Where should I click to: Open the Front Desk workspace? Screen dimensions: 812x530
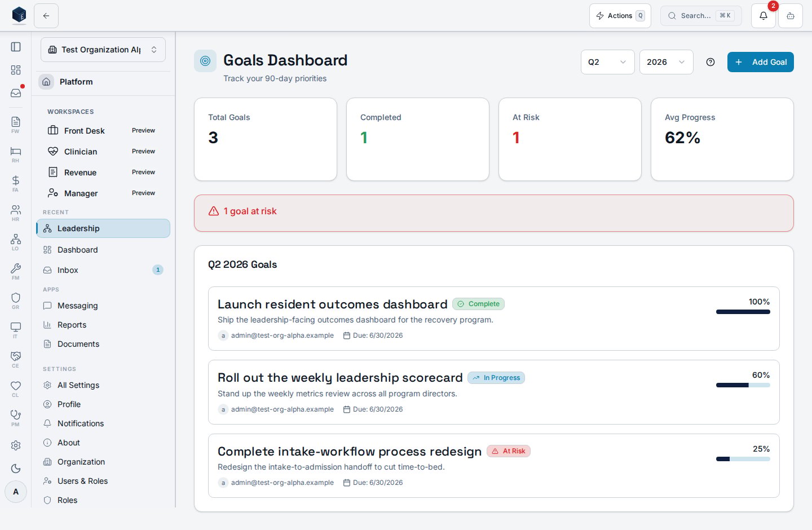[x=103, y=131]
